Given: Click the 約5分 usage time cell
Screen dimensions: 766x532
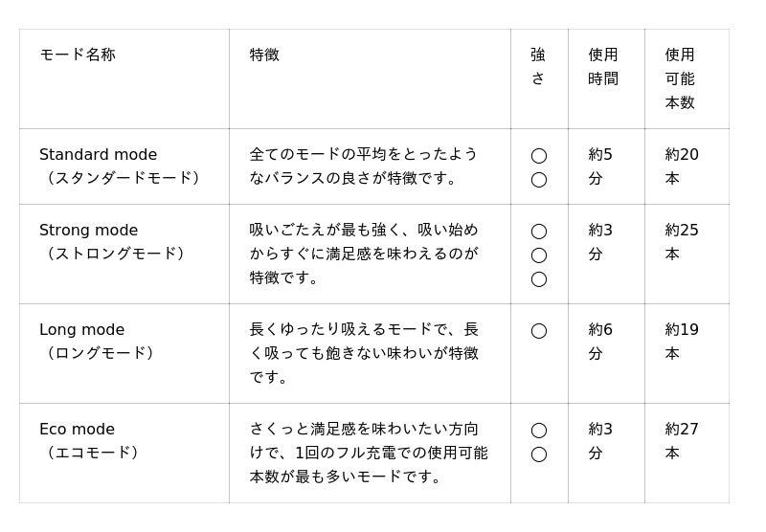Looking at the screenshot, I should pos(600,166).
